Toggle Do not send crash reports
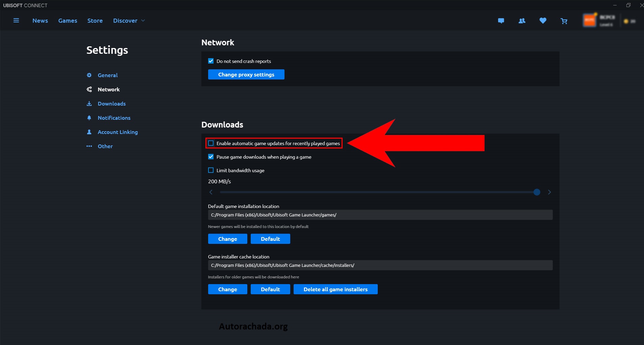 pyautogui.click(x=211, y=61)
